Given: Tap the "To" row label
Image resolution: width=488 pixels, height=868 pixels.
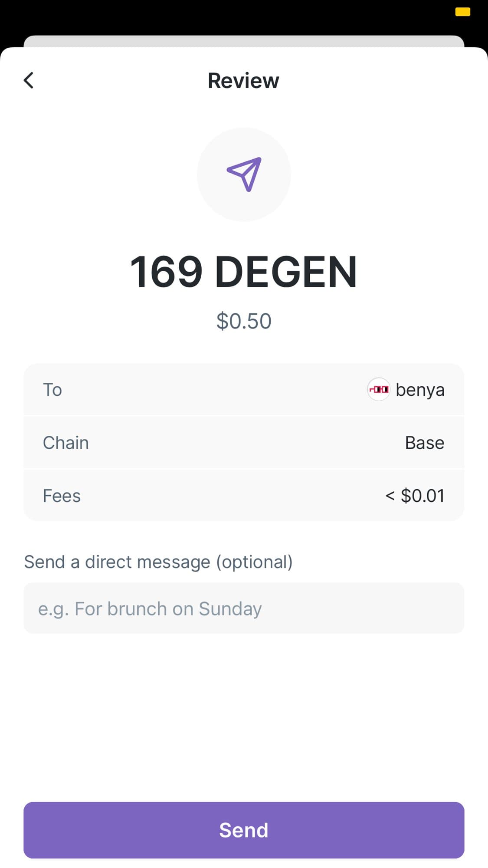Looking at the screenshot, I should coord(52,390).
